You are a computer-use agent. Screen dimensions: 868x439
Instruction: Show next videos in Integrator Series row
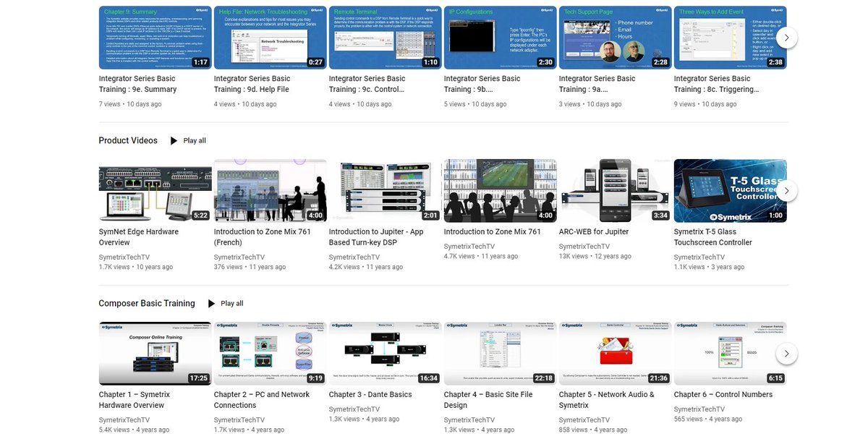[786, 38]
